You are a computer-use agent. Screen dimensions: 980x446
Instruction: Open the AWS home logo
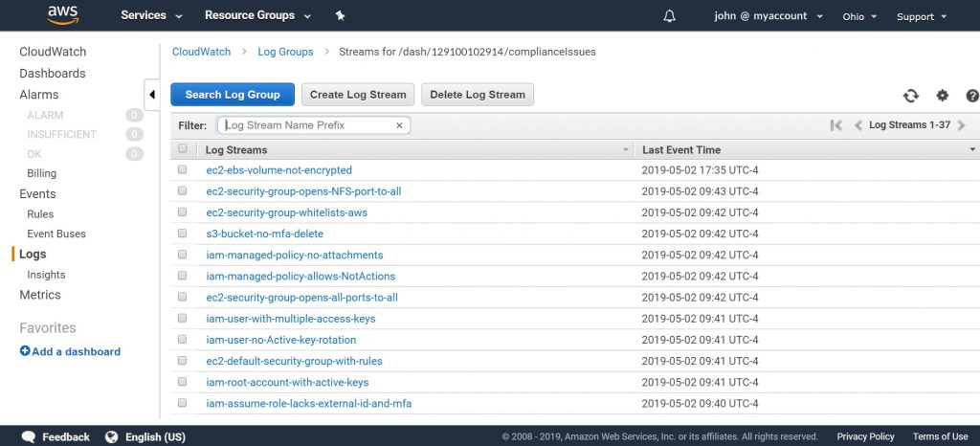point(63,15)
